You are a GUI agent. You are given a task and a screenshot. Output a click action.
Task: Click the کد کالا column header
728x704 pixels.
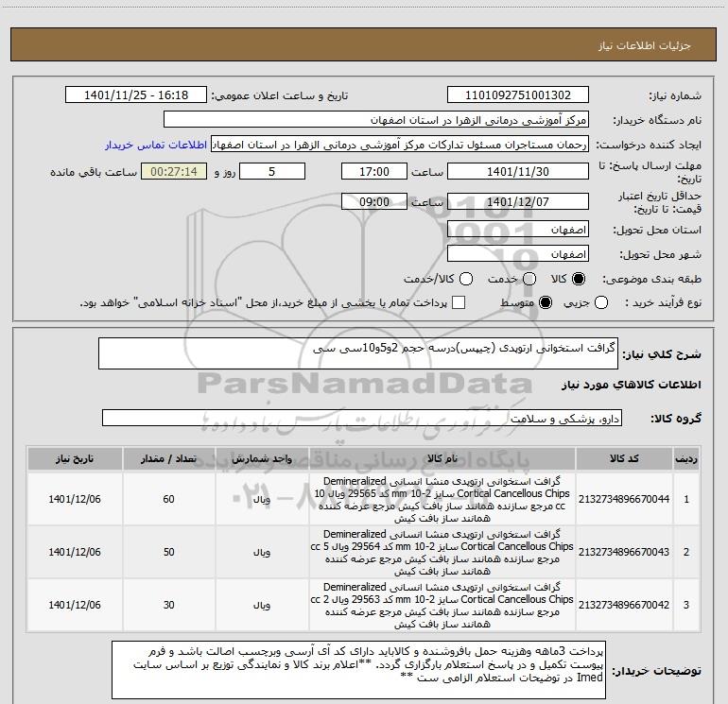[624, 459]
